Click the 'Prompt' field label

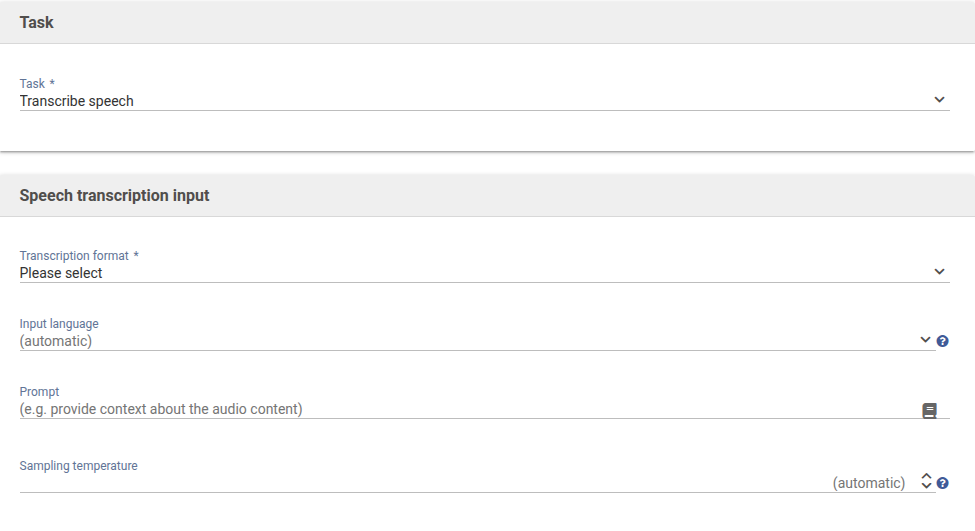point(40,392)
